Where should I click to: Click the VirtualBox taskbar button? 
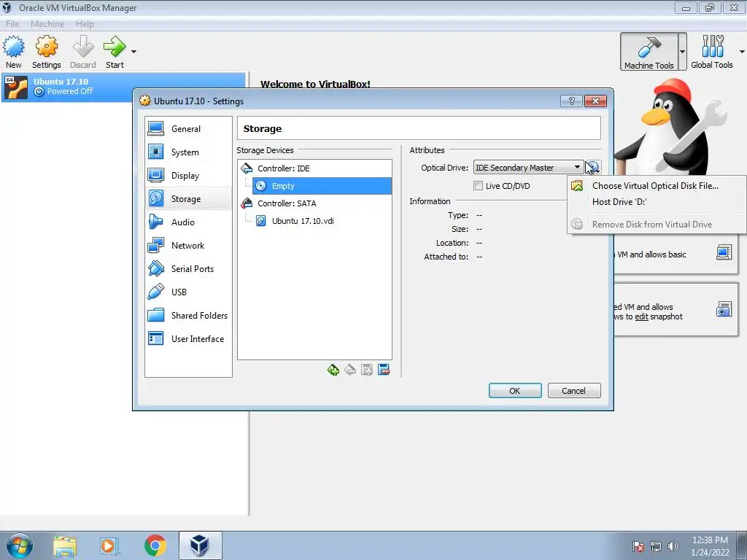pyautogui.click(x=200, y=545)
